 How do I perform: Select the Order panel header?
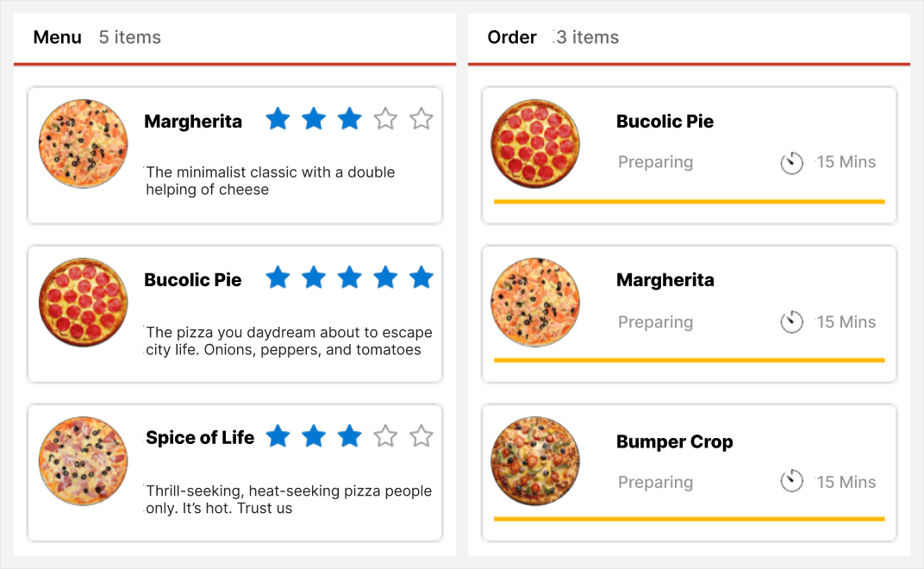[512, 37]
